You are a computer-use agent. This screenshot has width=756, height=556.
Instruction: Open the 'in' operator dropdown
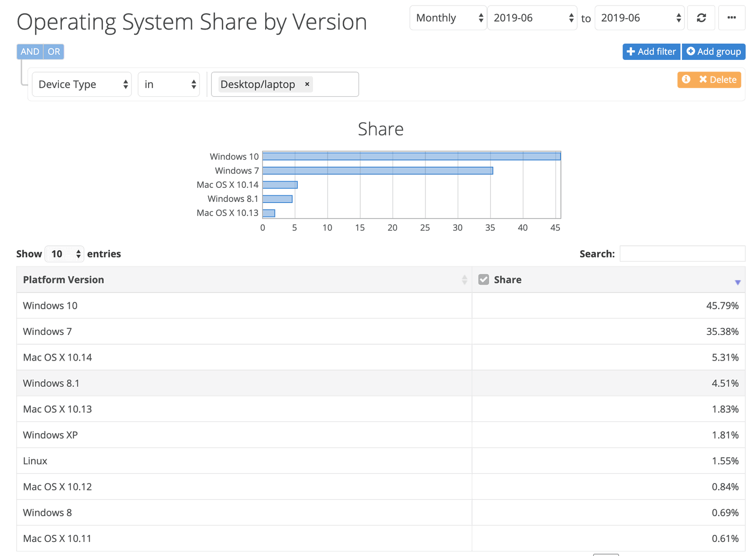(x=169, y=84)
